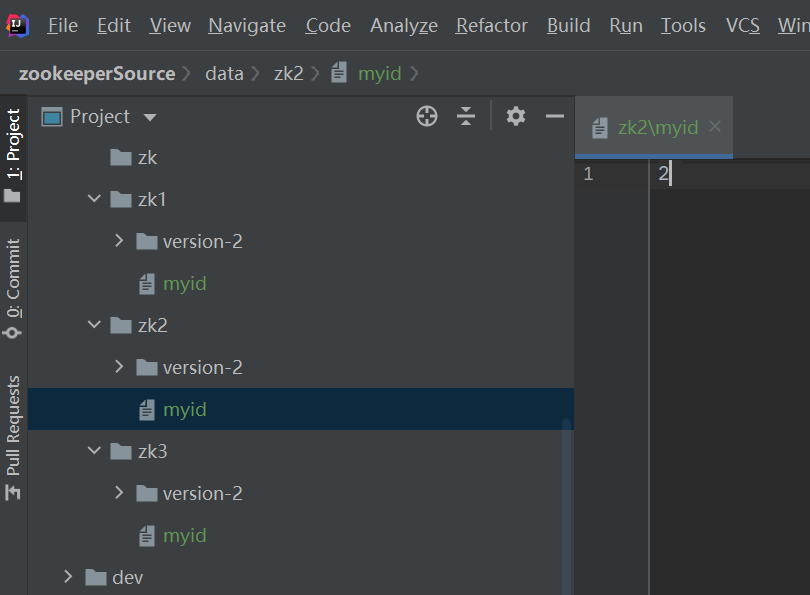Expand the dev folder
Viewport: 810px width, 595px height.
pos(68,576)
